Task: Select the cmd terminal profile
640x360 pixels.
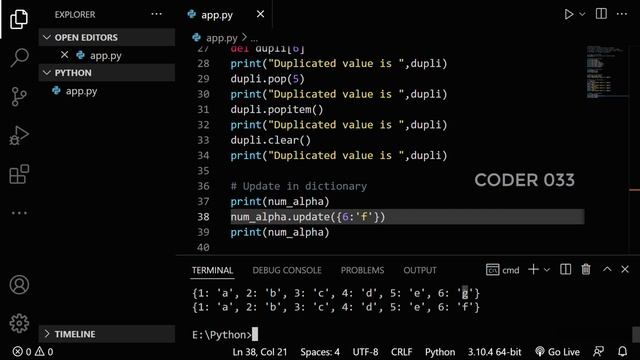Action: (x=502, y=270)
